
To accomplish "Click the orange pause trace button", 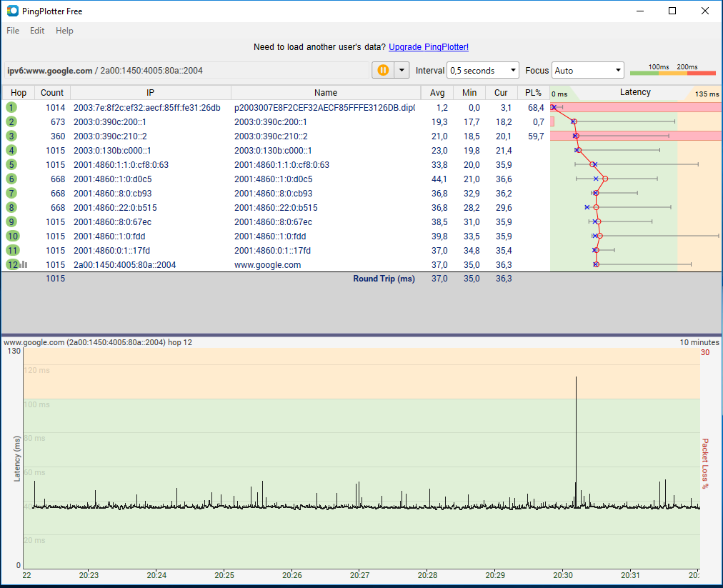I will (x=383, y=70).
